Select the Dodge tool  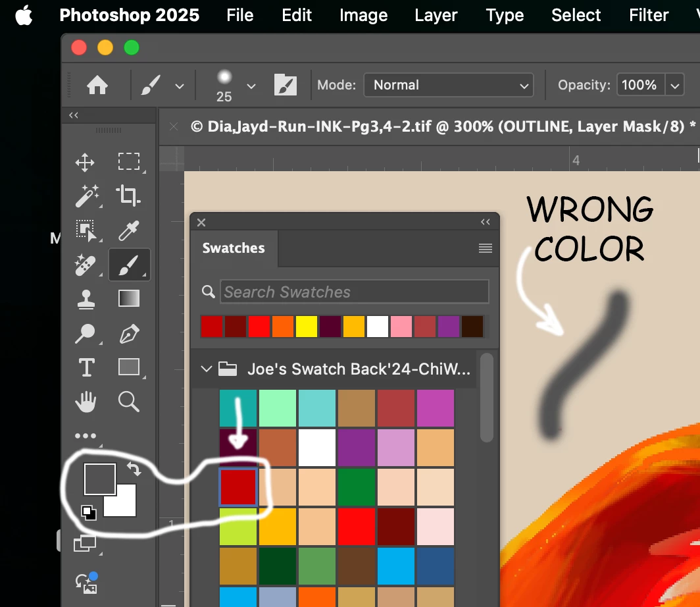pos(85,333)
